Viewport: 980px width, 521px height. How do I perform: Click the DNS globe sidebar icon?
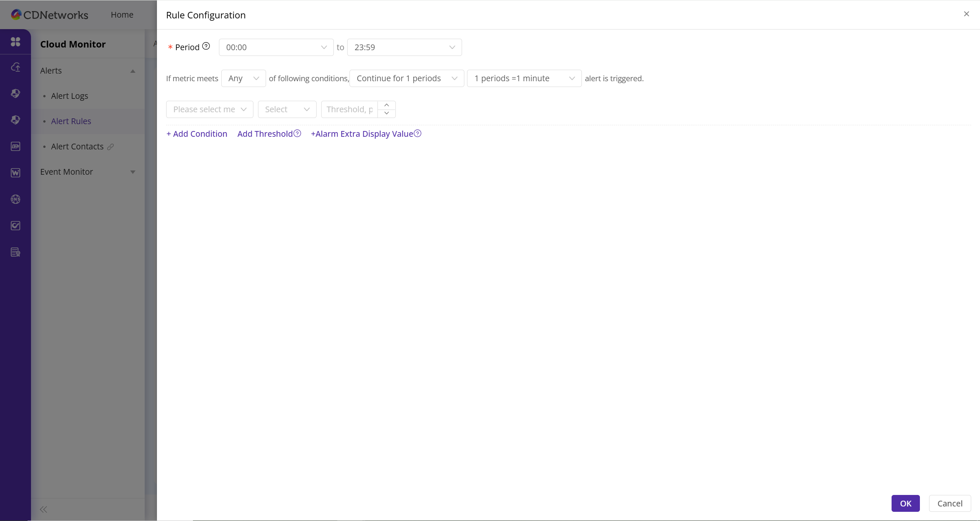tap(15, 199)
